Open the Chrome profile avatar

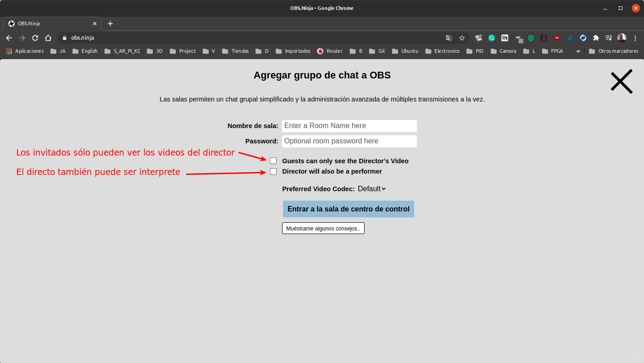[622, 38]
